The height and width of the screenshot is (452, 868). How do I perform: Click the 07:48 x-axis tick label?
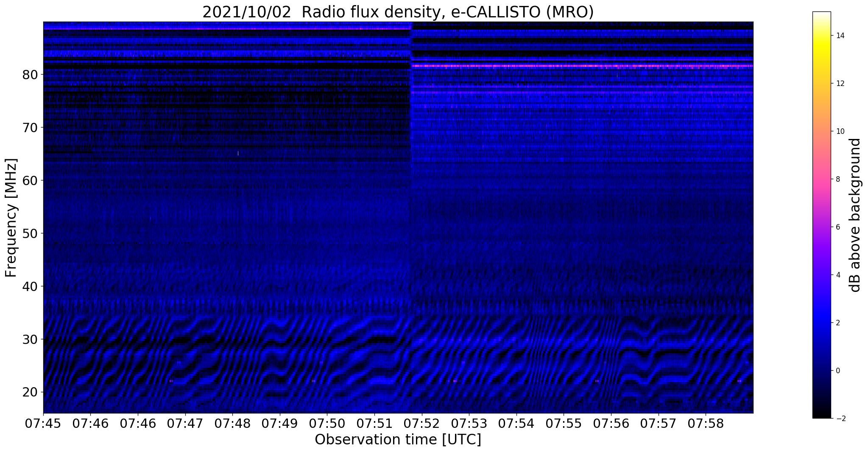tap(232, 424)
